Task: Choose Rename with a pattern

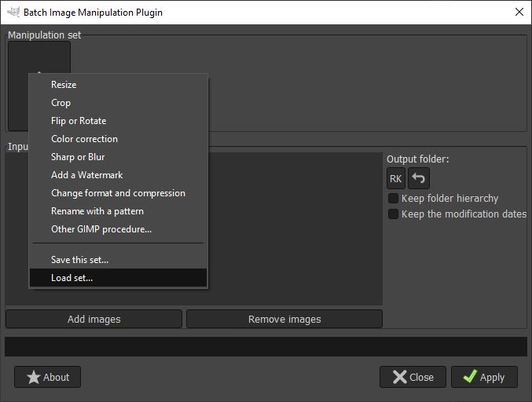Action: [x=97, y=211]
